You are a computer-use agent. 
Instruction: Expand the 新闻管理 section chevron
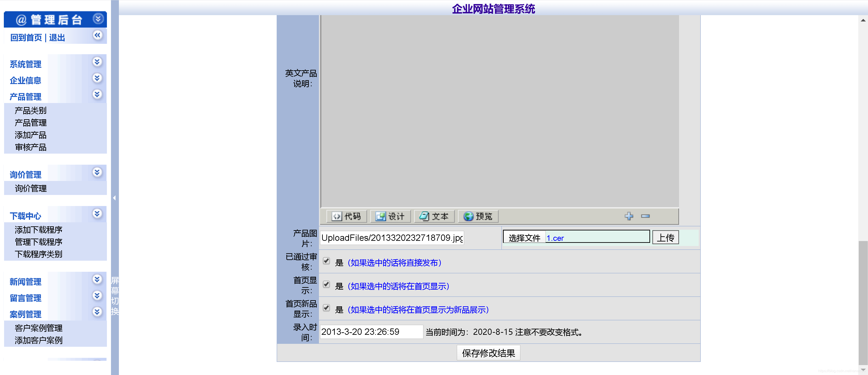(x=97, y=279)
